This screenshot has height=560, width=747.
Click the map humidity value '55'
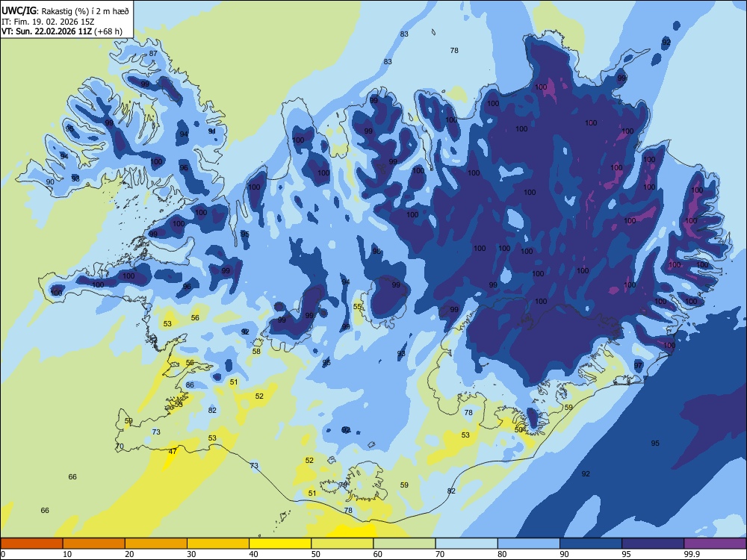(x=357, y=307)
